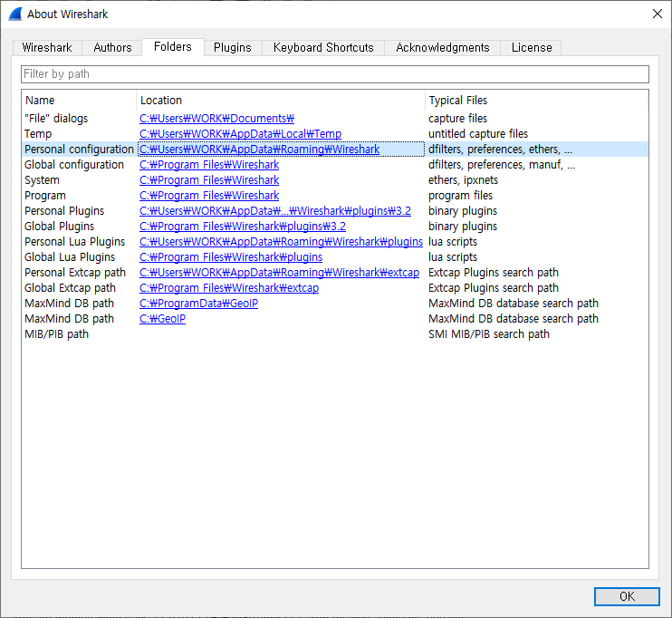
Task: Show the License tab
Action: tap(532, 47)
